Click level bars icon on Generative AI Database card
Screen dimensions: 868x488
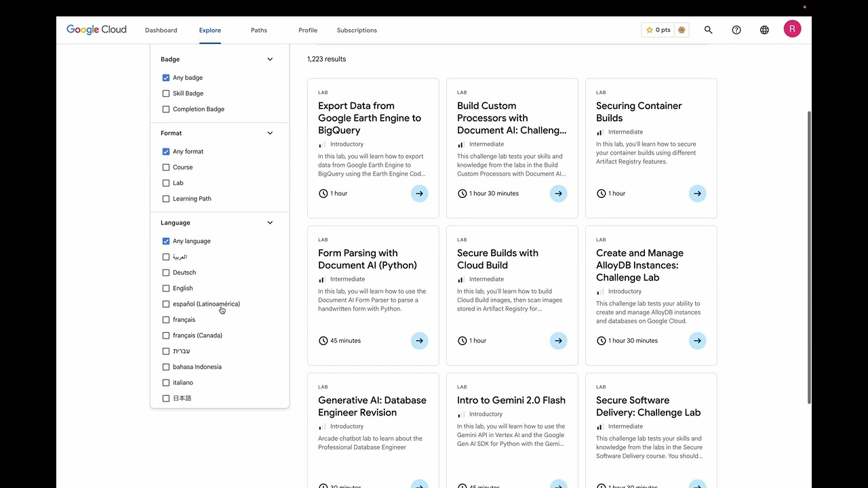coord(322,426)
